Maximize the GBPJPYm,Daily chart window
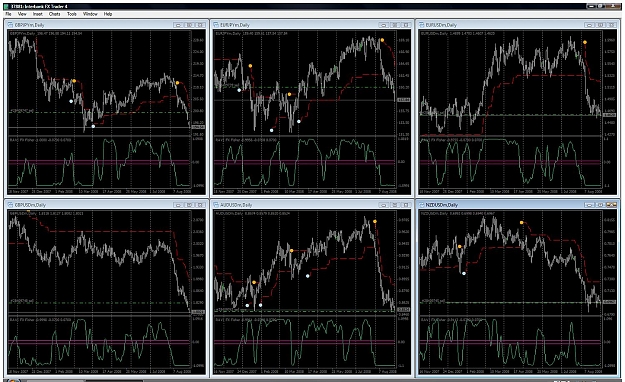625x382 pixels. 190,25
